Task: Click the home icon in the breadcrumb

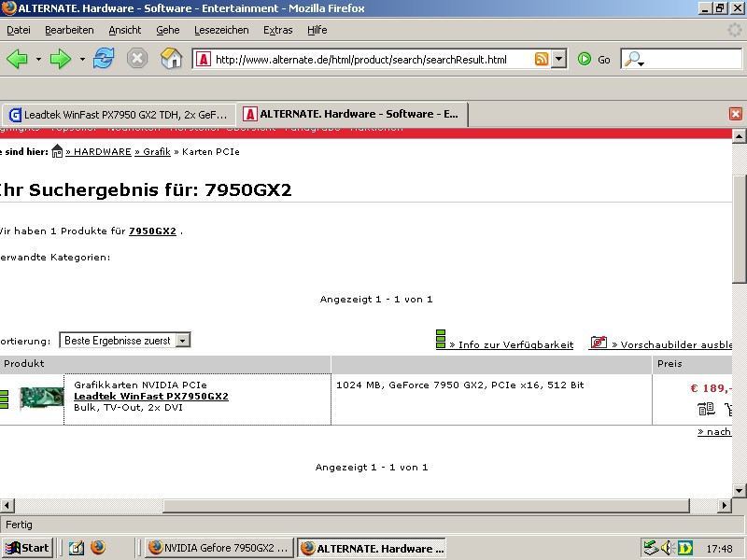Action: click(57, 151)
